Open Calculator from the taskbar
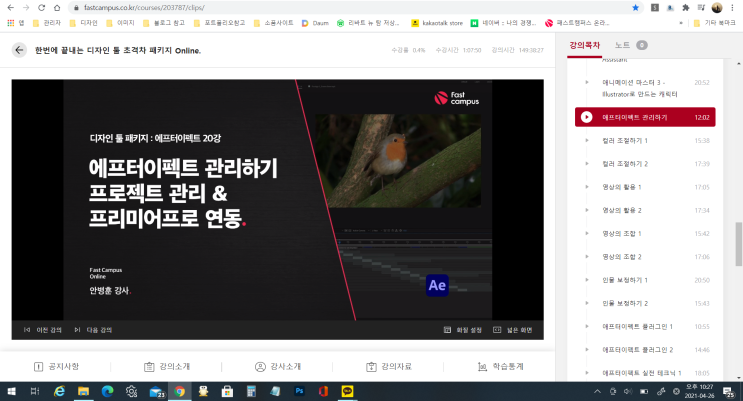 251,392
